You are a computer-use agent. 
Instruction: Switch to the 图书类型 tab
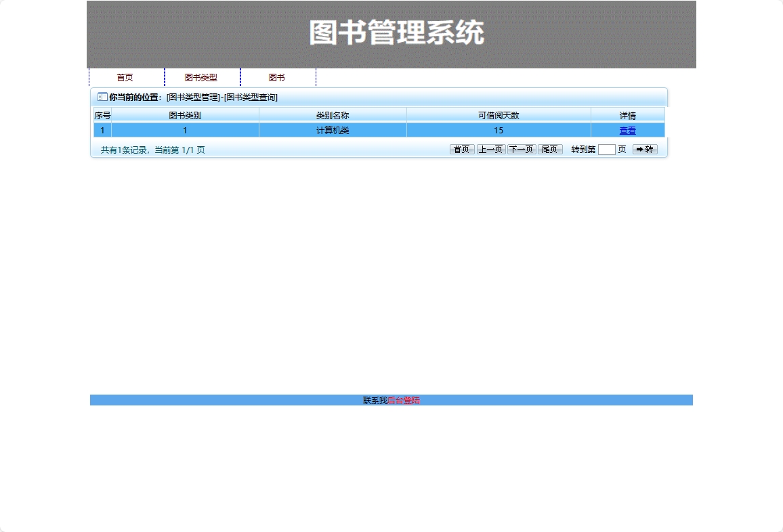click(x=203, y=77)
